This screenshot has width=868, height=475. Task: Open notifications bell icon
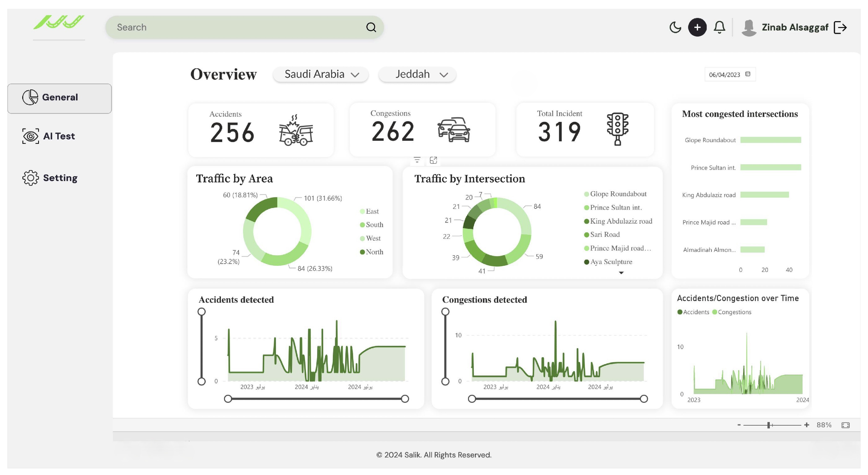point(719,27)
